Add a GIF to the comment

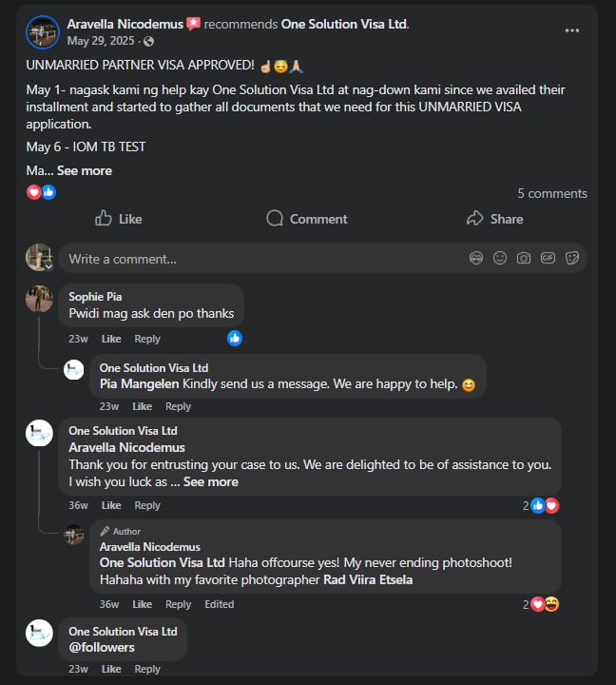click(x=548, y=258)
